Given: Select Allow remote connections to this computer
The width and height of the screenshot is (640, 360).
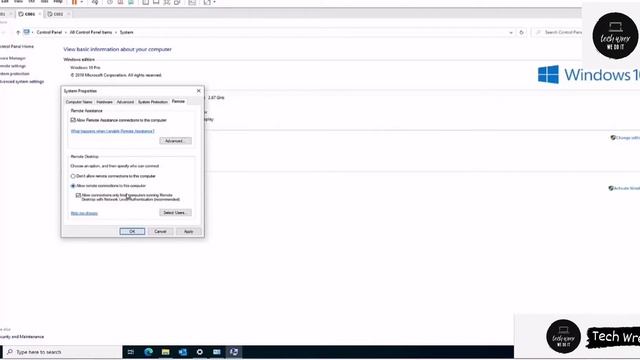Looking at the screenshot, I should [x=73, y=186].
